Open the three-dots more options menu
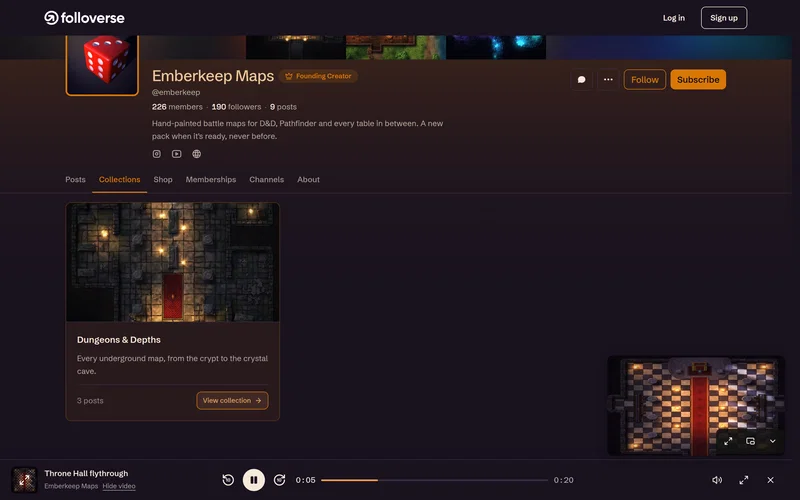Viewport: 800px width, 500px height. [x=608, y=80]
